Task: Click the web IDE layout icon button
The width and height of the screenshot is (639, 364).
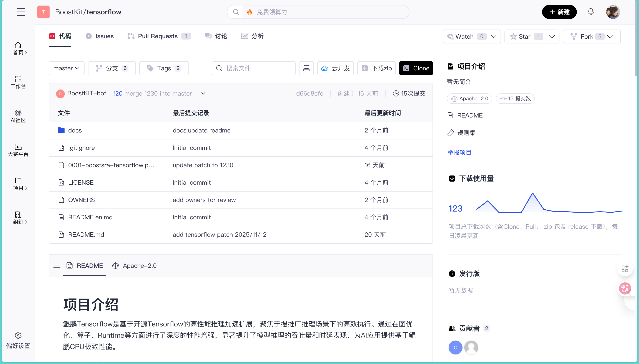Action: pyautogui.click(x=306, y=68)
